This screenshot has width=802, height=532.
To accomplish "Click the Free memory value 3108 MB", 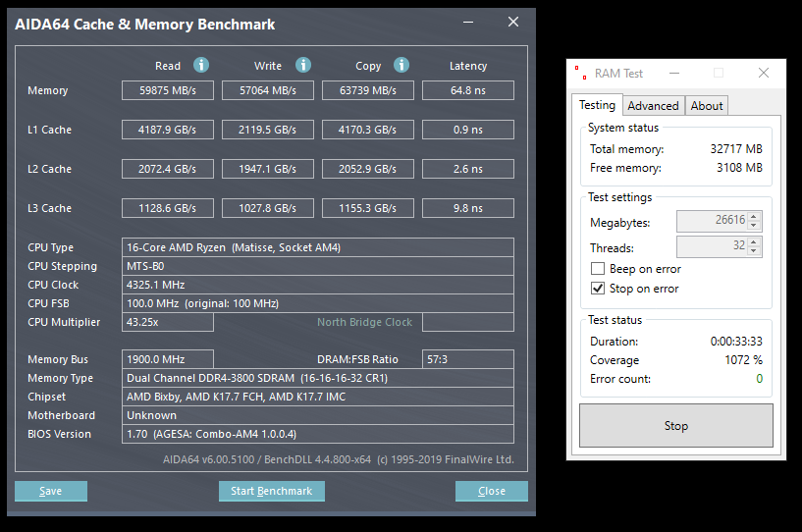I will (x=739, y=168).
